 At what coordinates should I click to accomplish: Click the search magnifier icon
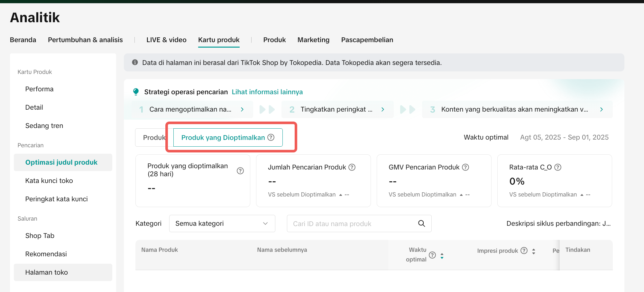421,224
